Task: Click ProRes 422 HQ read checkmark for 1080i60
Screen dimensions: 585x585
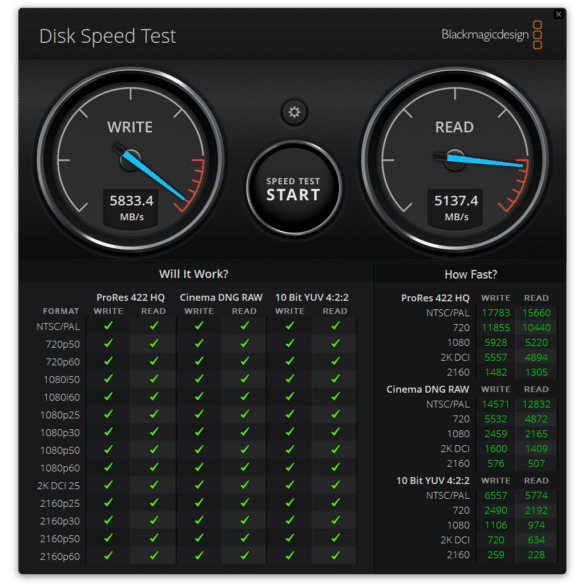Action: (154, 396)
